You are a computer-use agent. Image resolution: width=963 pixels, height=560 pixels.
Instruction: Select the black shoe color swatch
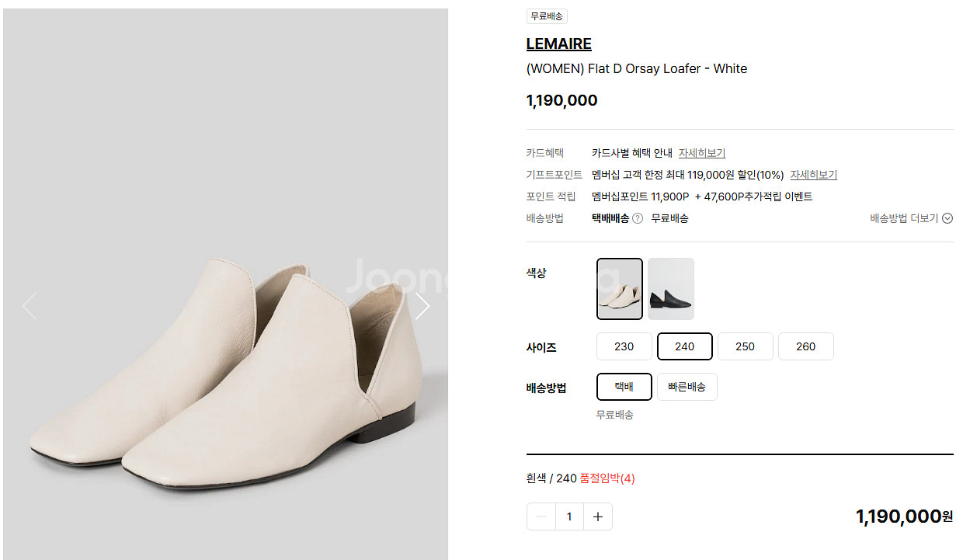(671, 289)
